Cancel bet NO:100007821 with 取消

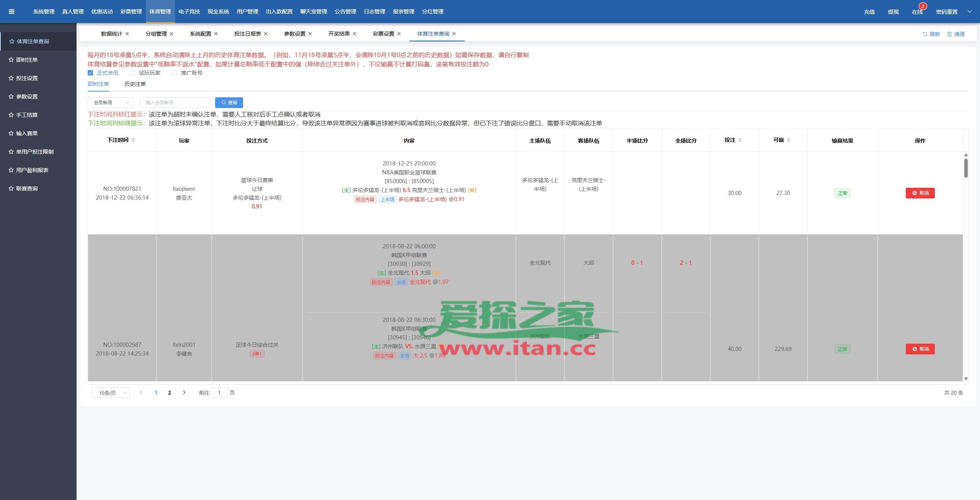920,193
